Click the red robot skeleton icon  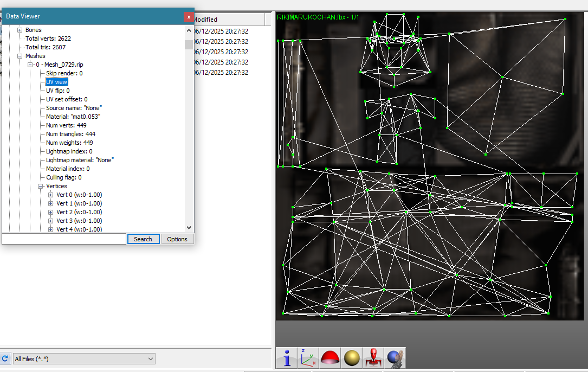coord(373,357)
